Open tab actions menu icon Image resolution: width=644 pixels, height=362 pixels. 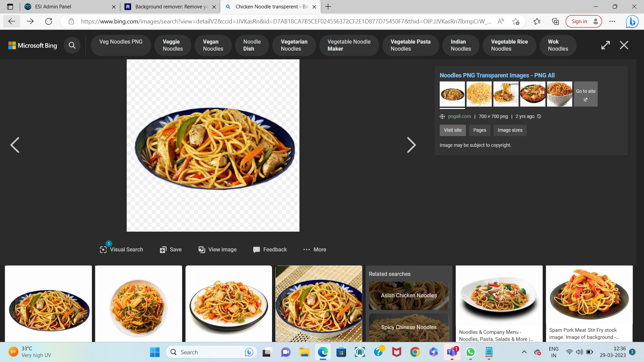pyautogui.click(x=10, y=7)
